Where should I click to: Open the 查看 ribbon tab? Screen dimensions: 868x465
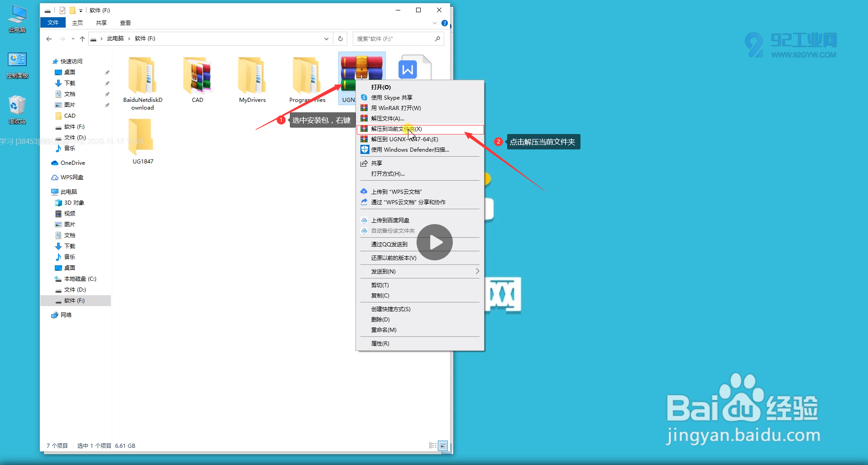point(125,23)
